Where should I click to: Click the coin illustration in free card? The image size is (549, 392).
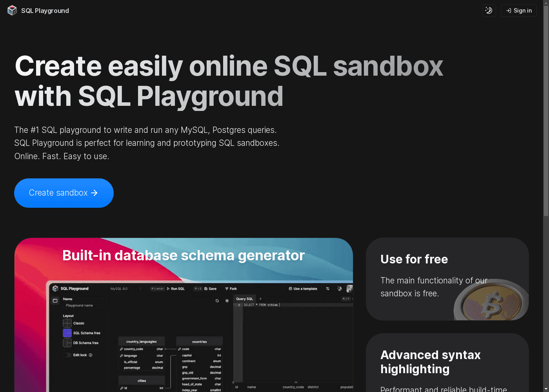tap(491, 299)
